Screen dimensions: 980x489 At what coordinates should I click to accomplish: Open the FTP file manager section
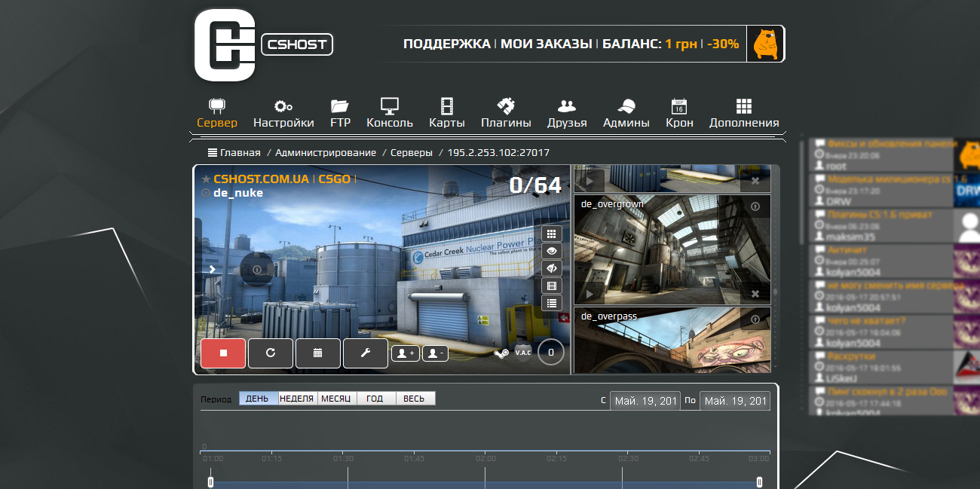(x=340, y=114)
